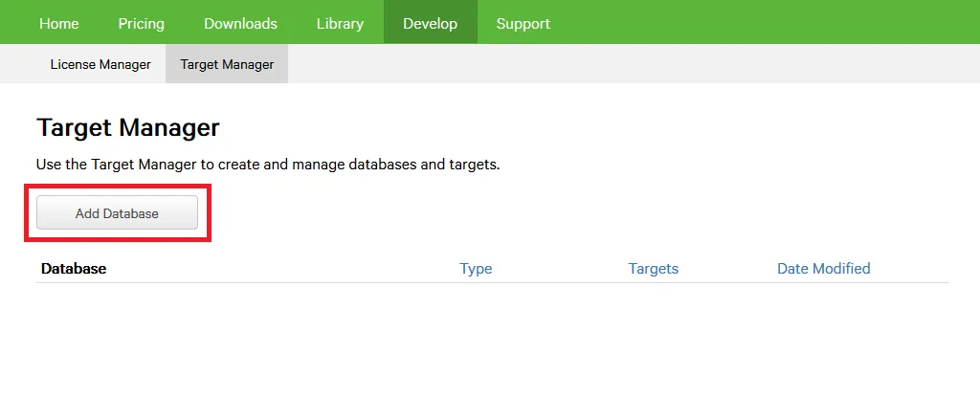
Task: Go to the Pricing page
Action: (142, 23)
